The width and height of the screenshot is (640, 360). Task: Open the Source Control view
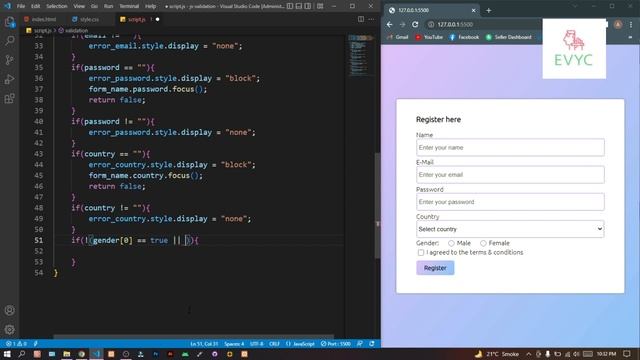point(9,60)
